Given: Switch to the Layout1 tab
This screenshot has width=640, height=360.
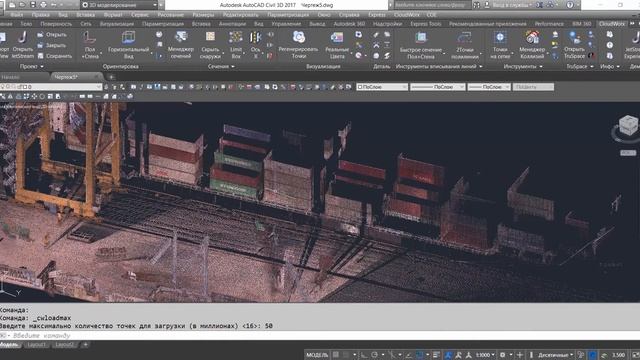Looking at the screenshot, I should click(x=37, y=345).
